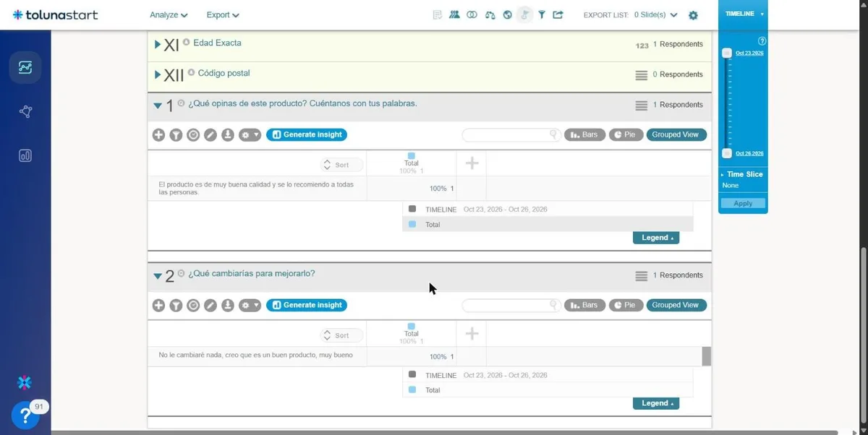Toggle the Legend button under question 1
Screen dimensions: 868x435
tap(656, 238)
